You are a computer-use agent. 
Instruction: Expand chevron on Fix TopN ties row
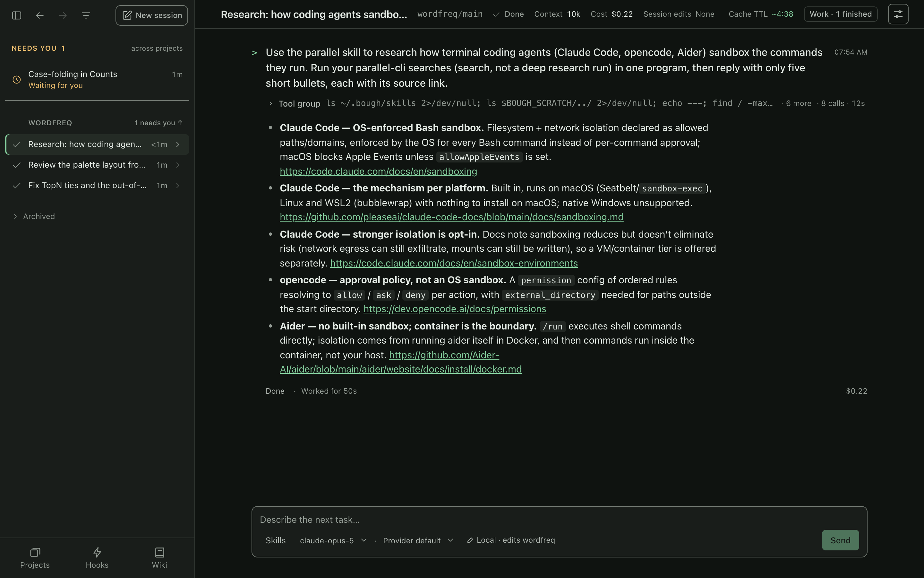178,185
